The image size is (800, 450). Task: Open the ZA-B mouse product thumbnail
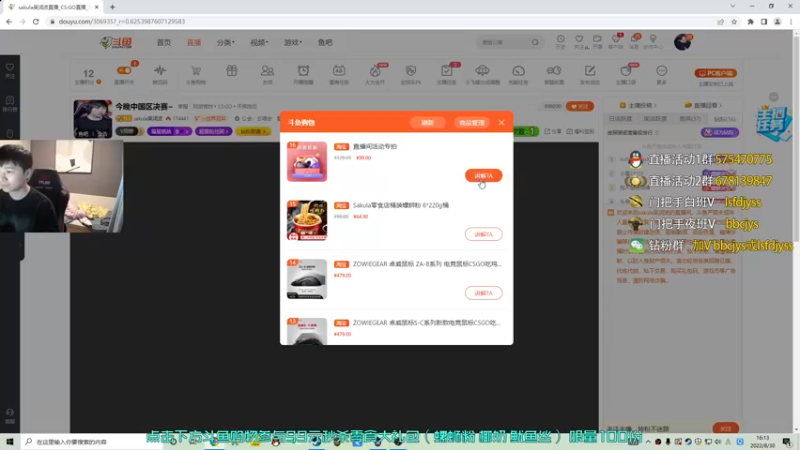pyautogui.click(x=307, y=279)
